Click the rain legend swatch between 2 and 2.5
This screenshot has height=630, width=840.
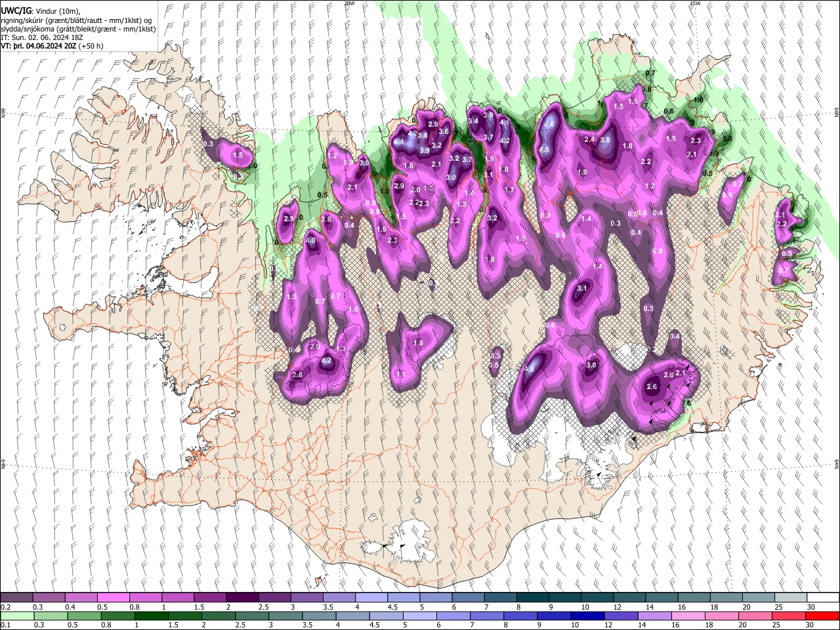coord(218,616)
